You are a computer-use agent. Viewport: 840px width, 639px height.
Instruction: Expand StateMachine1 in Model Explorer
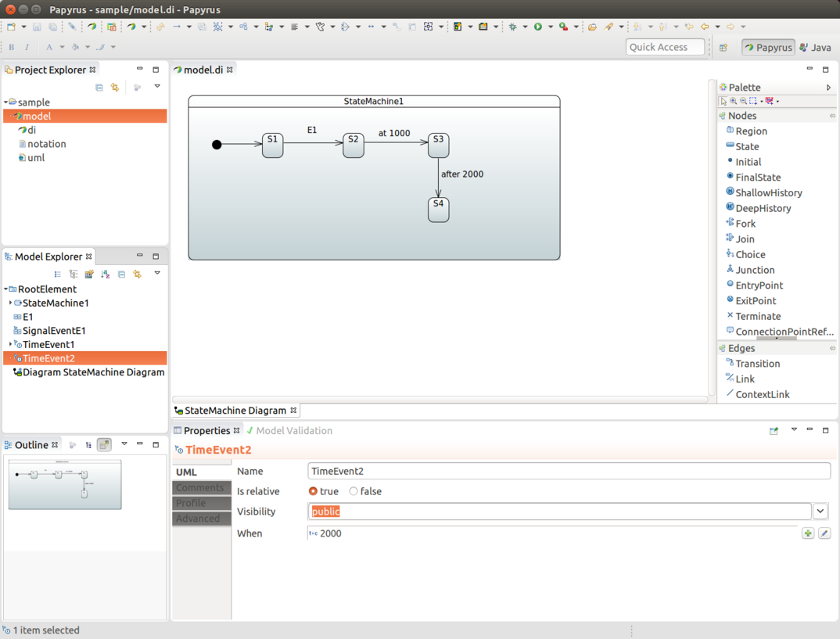[x=10, y=303]
